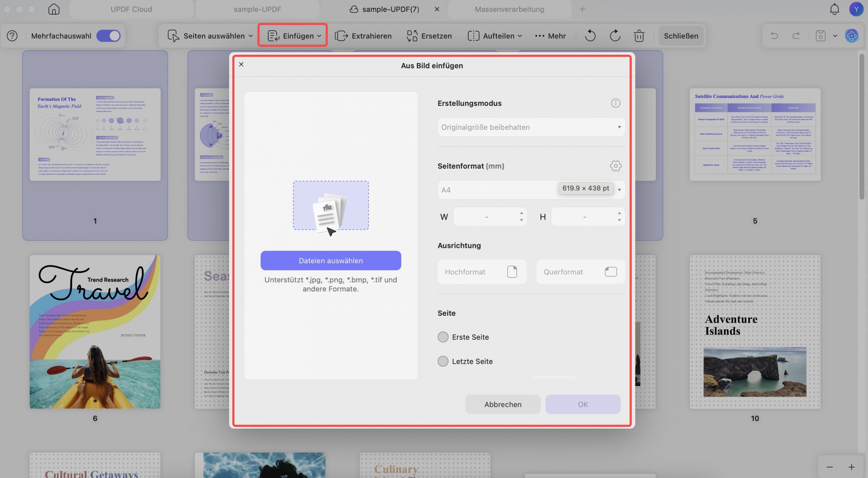Switch to the Massenverarbeitung tab
The image size is (868, 478).
point(509,9)
